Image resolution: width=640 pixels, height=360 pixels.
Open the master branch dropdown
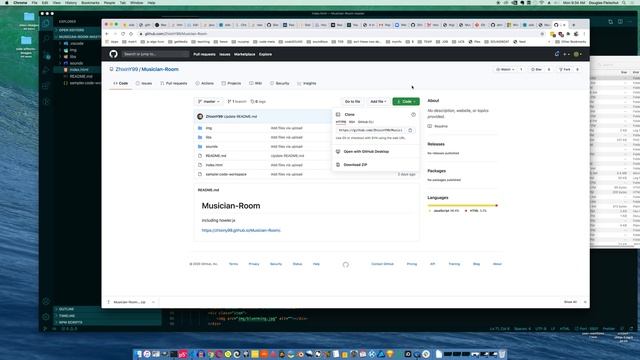[x=209, y=102]
